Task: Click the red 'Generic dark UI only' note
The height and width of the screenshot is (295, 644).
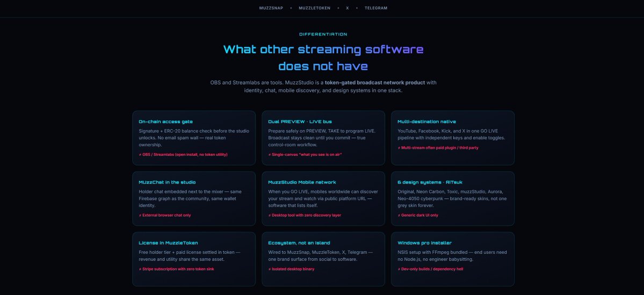Action: coord(418,216)
